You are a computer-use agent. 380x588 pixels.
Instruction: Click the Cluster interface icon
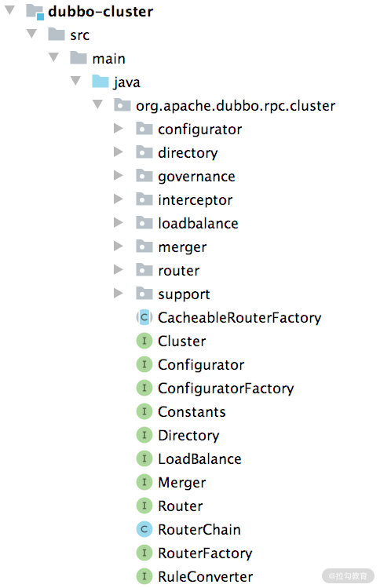pyautogui.click(x=144, y=341)
